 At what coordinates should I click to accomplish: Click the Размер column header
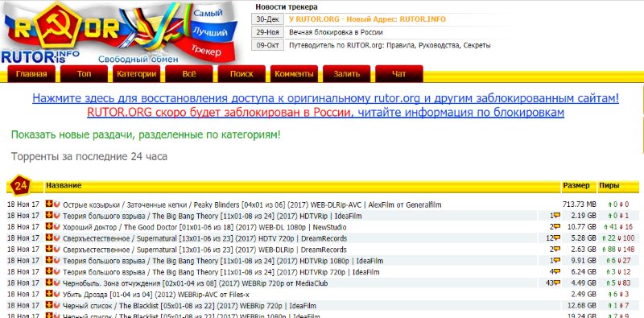pos(576,186)
